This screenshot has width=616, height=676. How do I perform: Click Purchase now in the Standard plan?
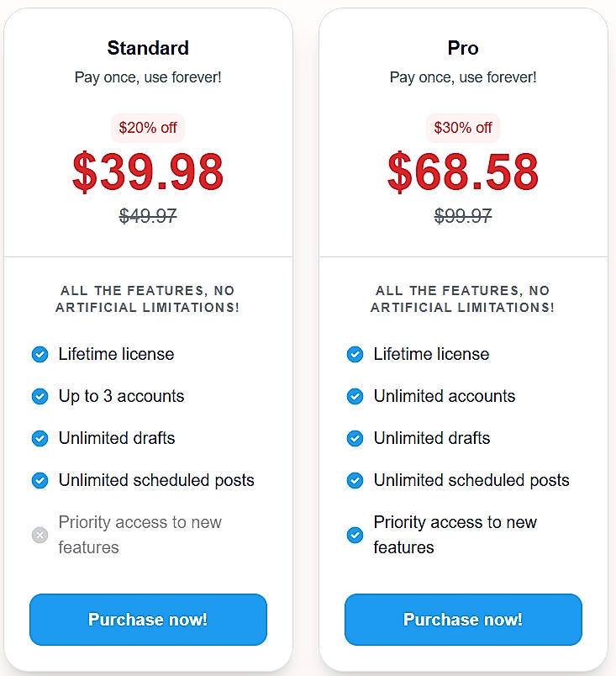click(x=148, y=620)
